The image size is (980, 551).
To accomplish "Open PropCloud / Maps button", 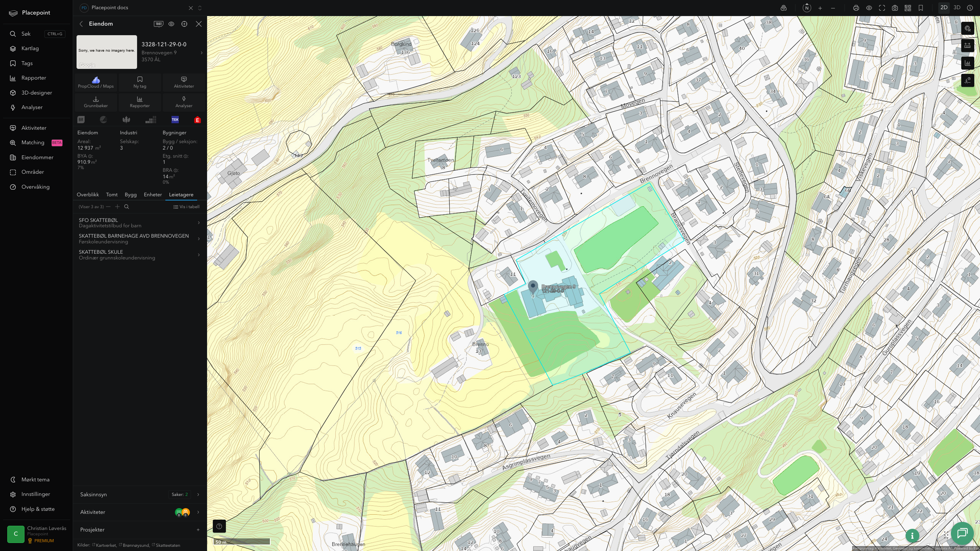I will [96, 82].
